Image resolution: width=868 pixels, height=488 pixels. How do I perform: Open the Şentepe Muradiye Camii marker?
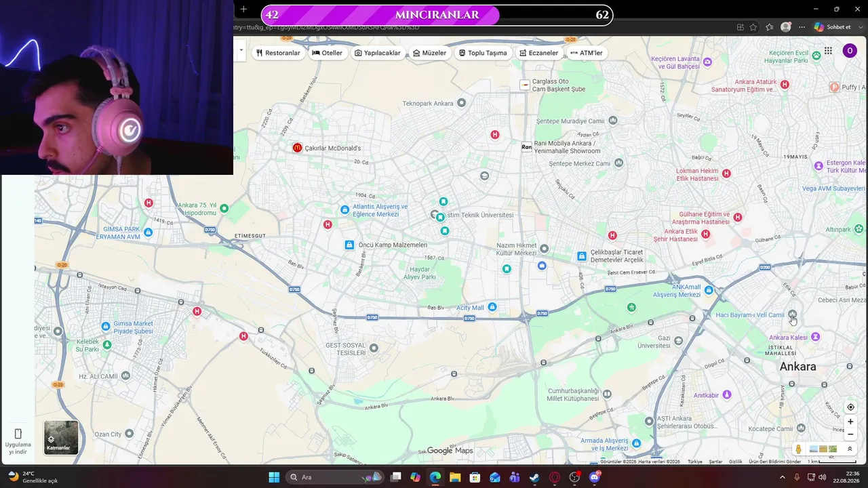pyautogui.click(x=613, y=121)
